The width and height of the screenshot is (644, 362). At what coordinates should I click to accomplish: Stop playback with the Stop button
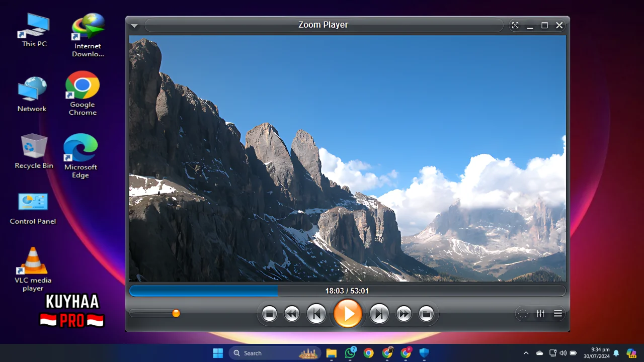tap(269, 314)
